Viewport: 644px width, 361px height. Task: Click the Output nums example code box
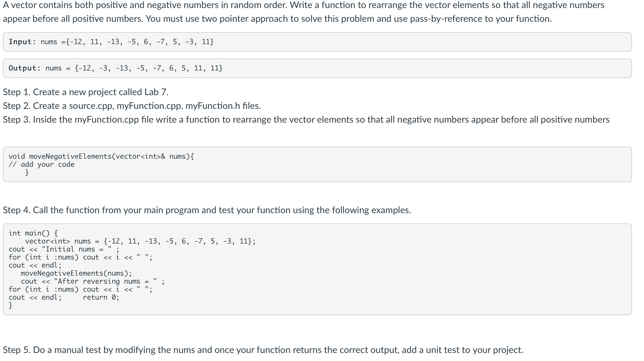click(317, 68)
